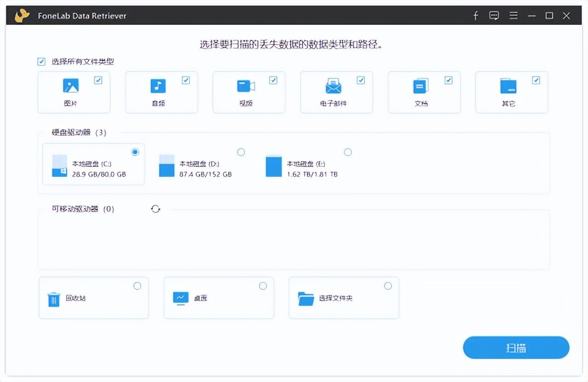Click the Email envelope icon
Image resolution: width=588 pixels, height=382 pixels.
pyautogui.click(x=334, y=86)
